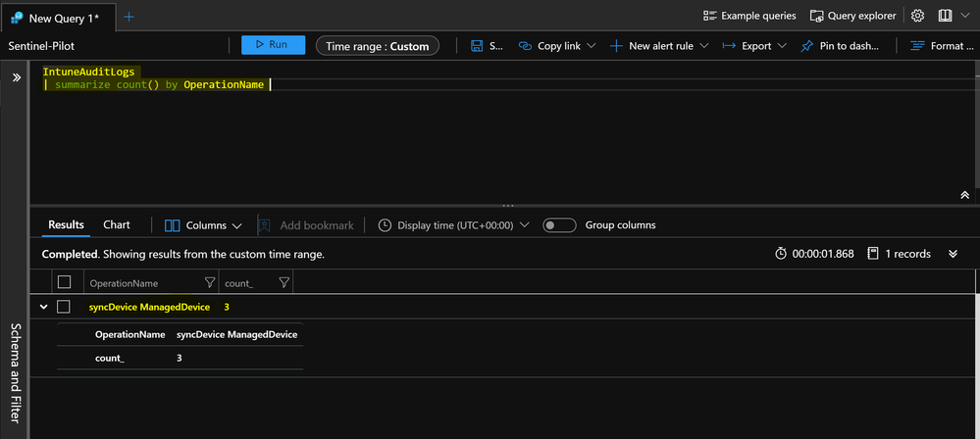Screen dimensions: 980x439
Task: Click IntuneAuditLogs in the query editor
Action: click(x=88, y=73)
